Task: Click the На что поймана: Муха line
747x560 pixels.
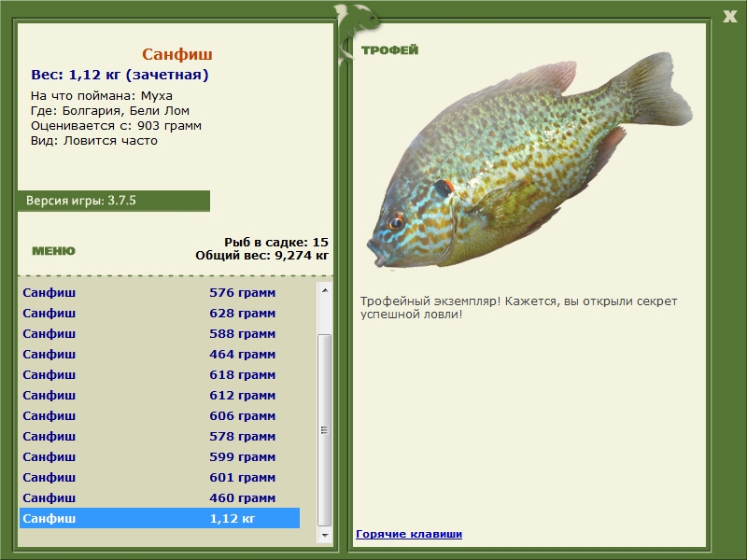Action: [102, 96]
